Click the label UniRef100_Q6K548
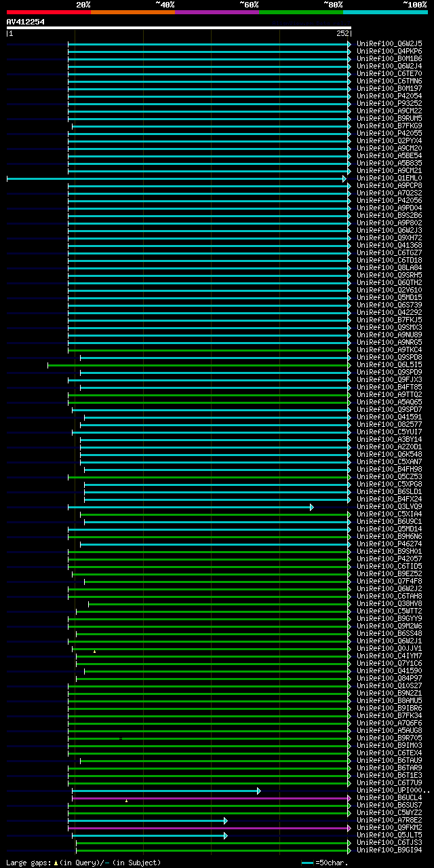Image resolution: width=434 pixels, height=868 pixels. pos(389,454)
